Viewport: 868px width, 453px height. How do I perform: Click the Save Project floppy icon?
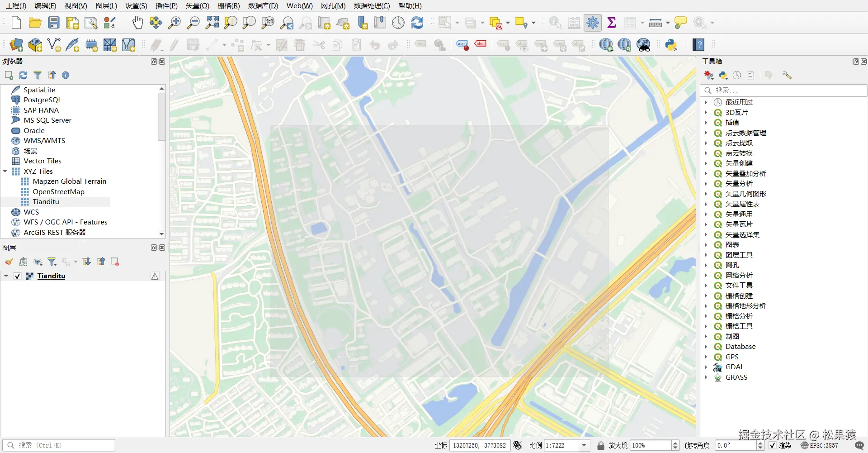coord(54,23)
